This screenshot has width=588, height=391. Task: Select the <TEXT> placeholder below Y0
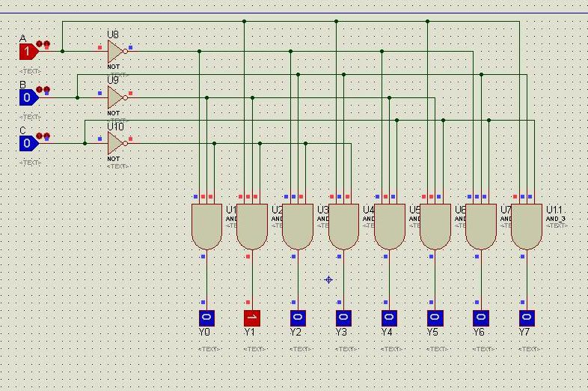[x=209, y=349]
